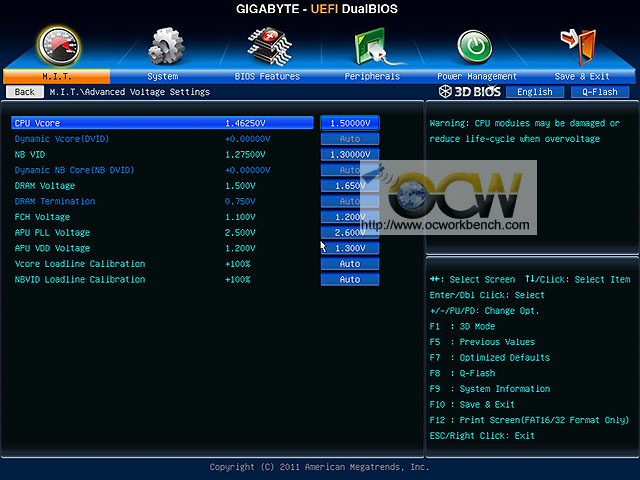Select the CPU Vcore row

162,123
